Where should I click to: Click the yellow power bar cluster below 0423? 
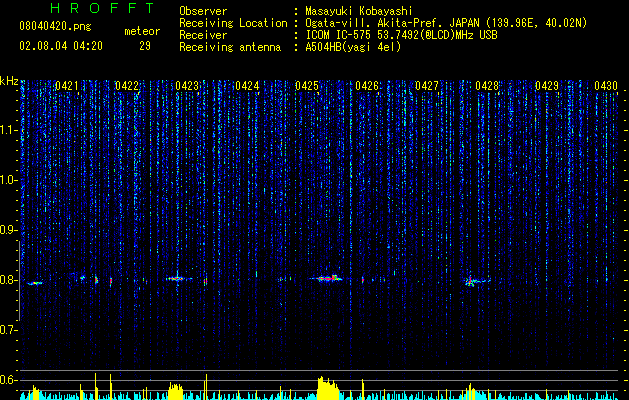[175, 391]
